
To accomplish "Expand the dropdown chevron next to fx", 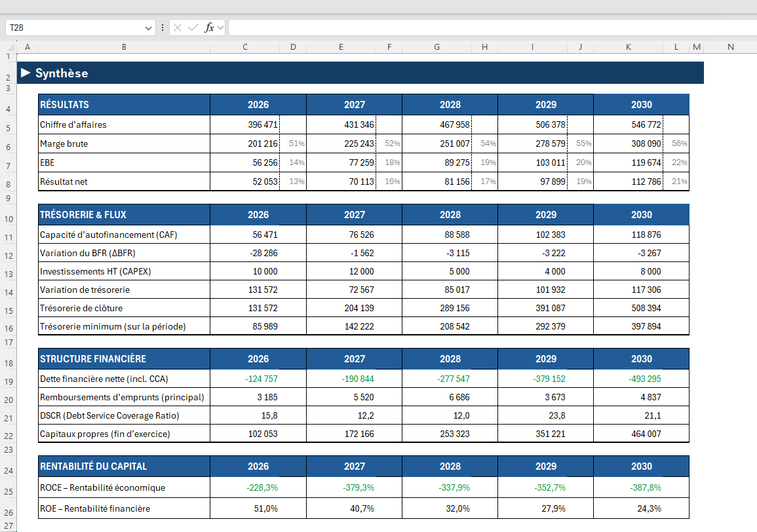I will [220, 28].
